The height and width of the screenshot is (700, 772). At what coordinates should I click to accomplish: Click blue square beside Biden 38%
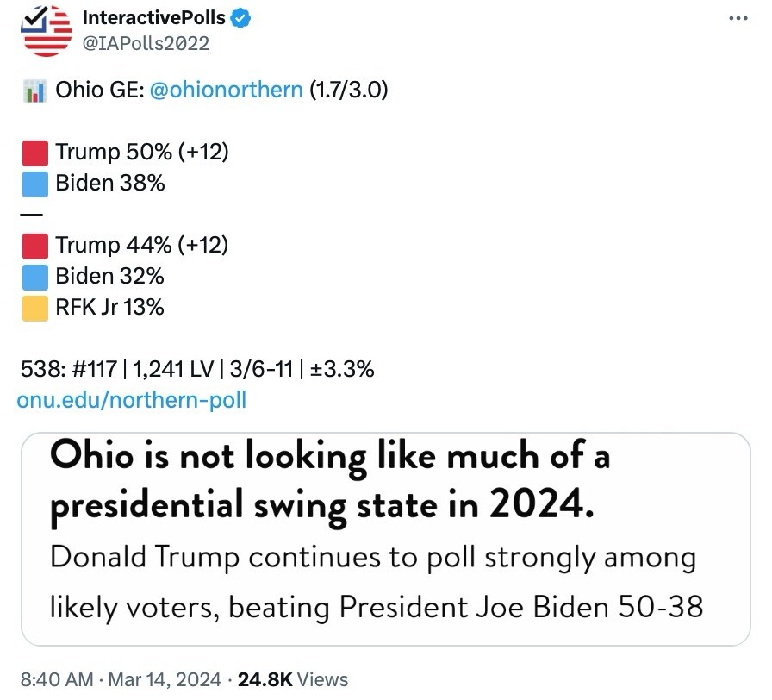coord(35,184)
